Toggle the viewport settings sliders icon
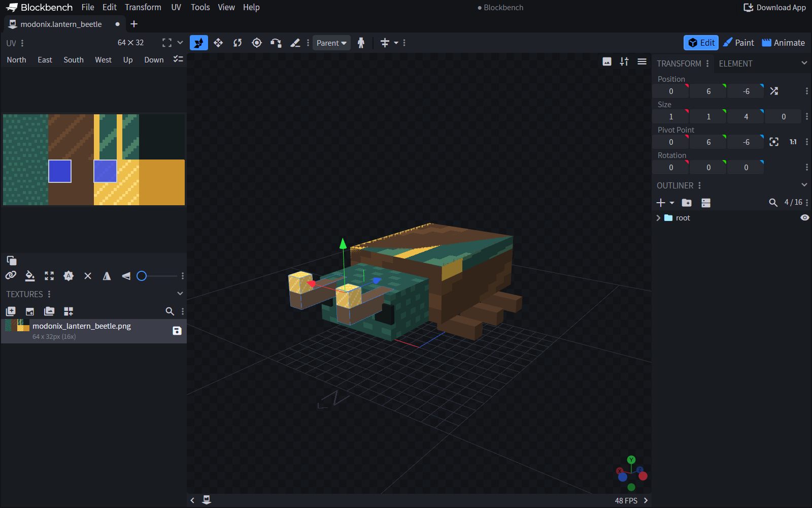This screenshot has width=812, height=508. (624, 61)
